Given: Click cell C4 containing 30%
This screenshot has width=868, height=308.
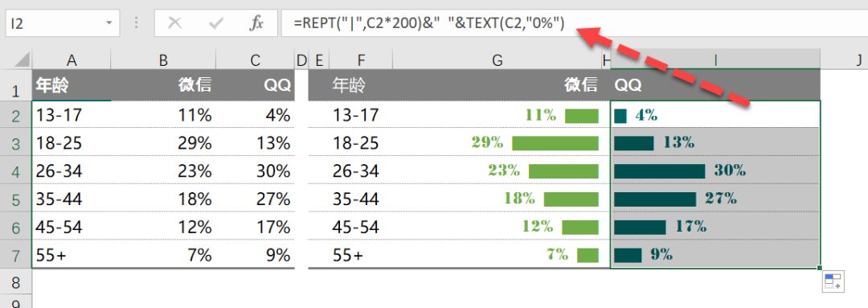Looking at the screenshot, I should click(256, 170).
